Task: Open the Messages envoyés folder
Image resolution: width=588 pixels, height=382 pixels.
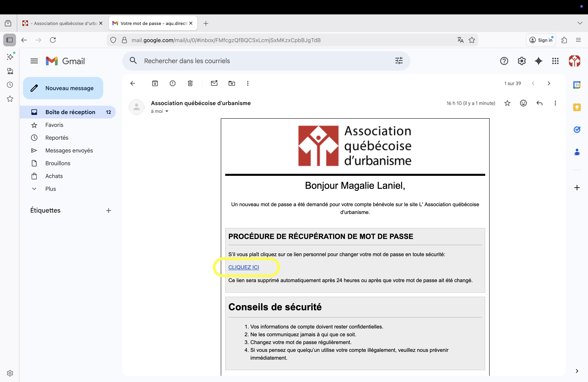Action: 69,150
